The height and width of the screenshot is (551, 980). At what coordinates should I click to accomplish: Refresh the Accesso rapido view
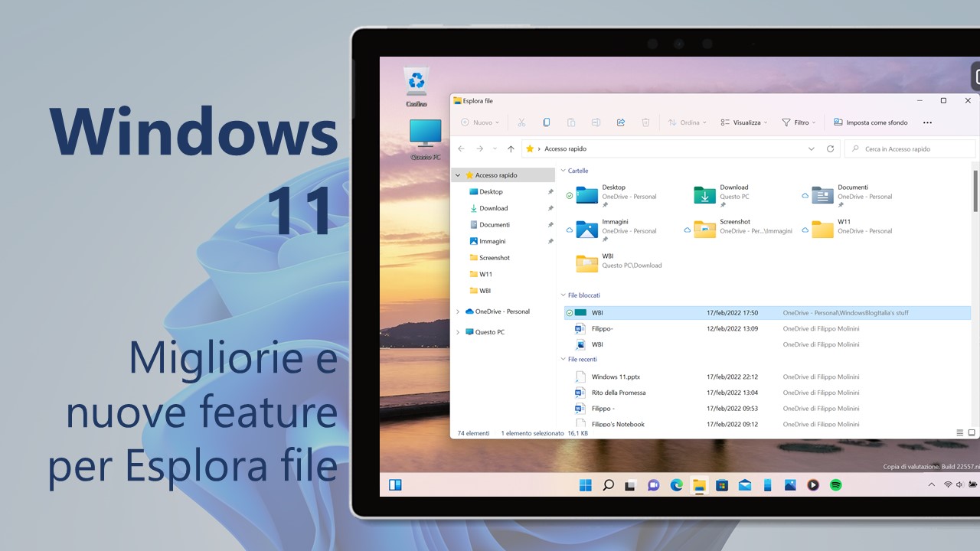[x=830, y=148]
